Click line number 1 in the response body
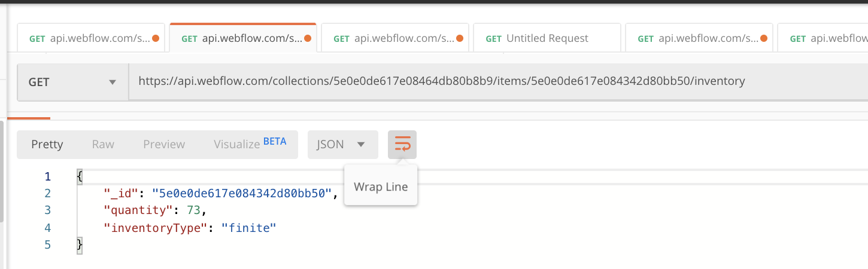This screenshot has height=269, width=868. coord(48,177)
